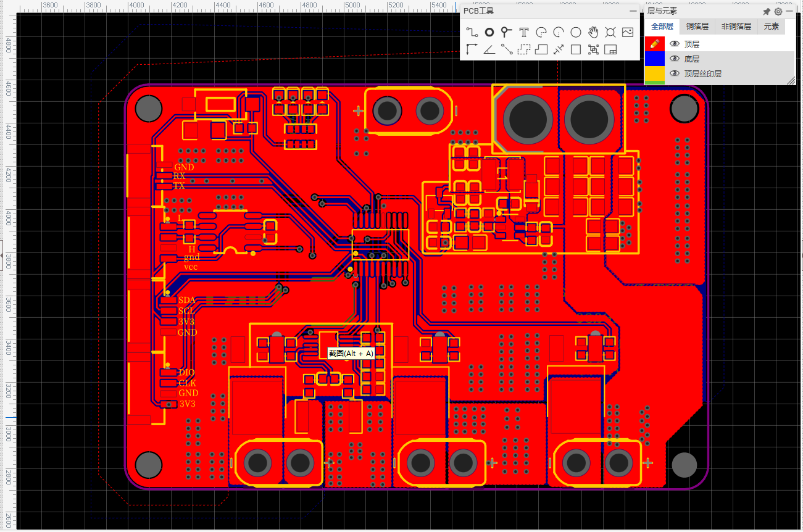
Task: Select the Circle tool
Action: click(576, 33)
